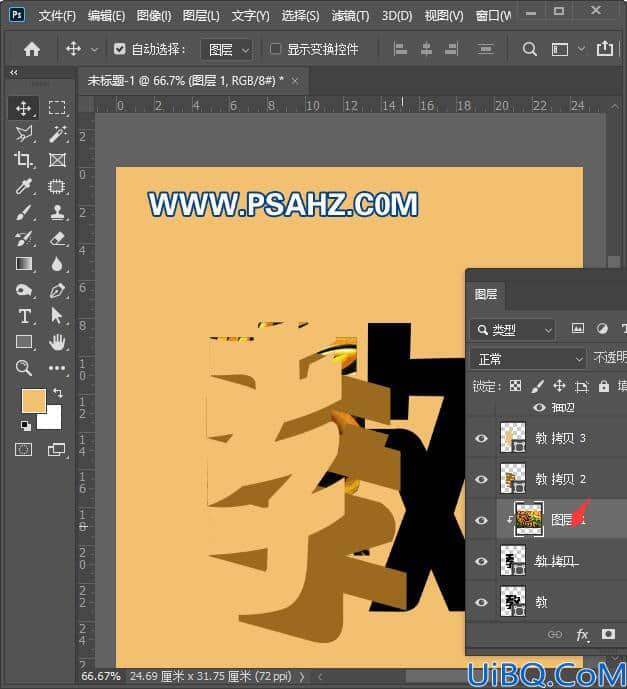Select the Polygonal Lasso tool

click(24, 134)
